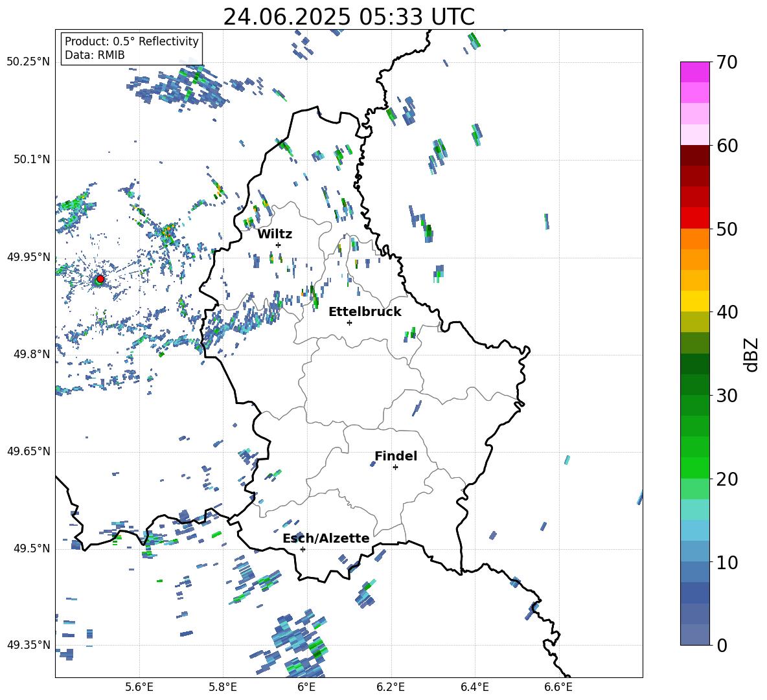Image resolution: width=767 pixels, height=700 pixels.
Task: Click the cross marker below Findel
Action: pos(395,468)
